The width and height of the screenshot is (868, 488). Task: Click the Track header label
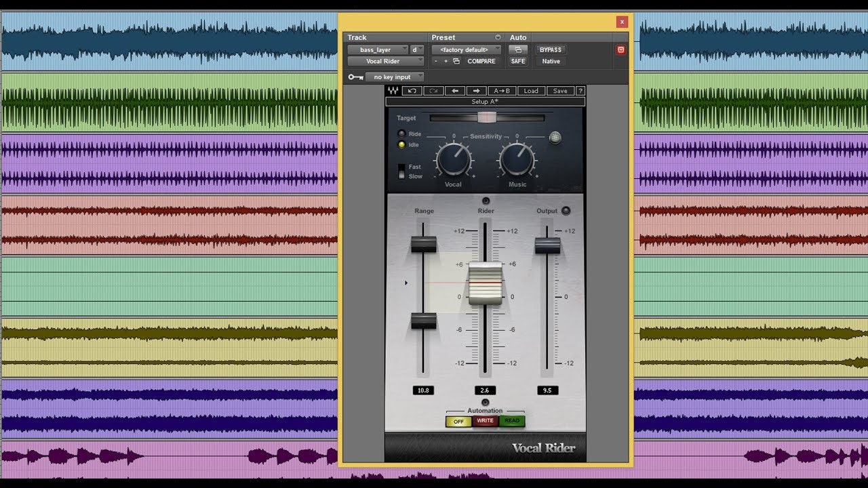(x=357, y=37)
